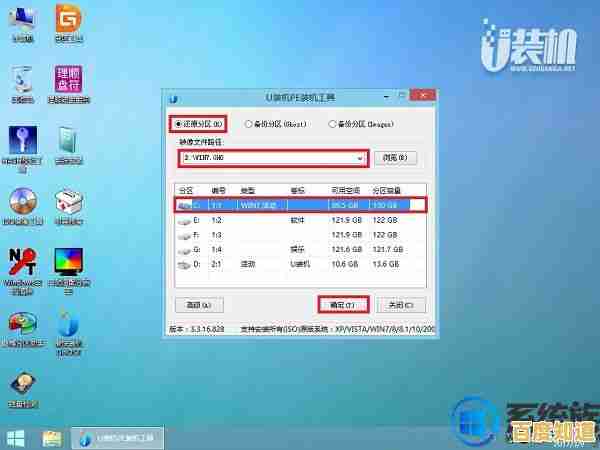Click the 编号 column header
This screenshot has width=600, height=450.
219,190
